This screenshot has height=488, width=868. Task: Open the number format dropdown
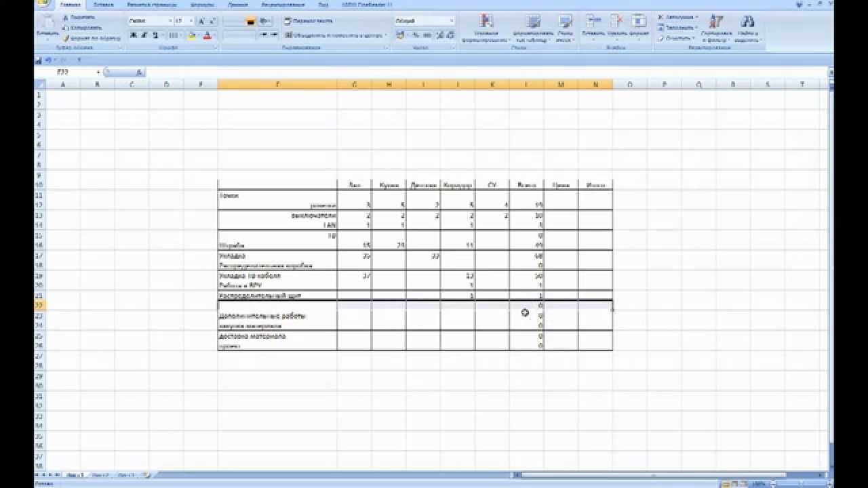coord(452,21)
